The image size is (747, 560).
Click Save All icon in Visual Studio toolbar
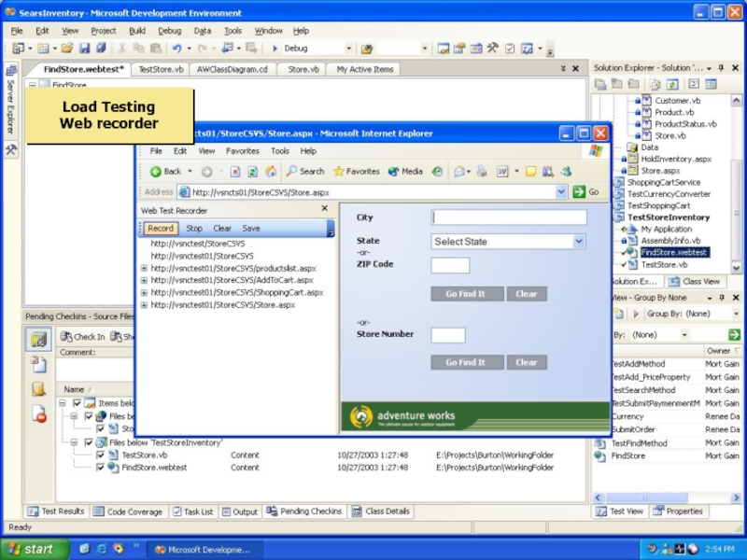[x=99, y=49]
